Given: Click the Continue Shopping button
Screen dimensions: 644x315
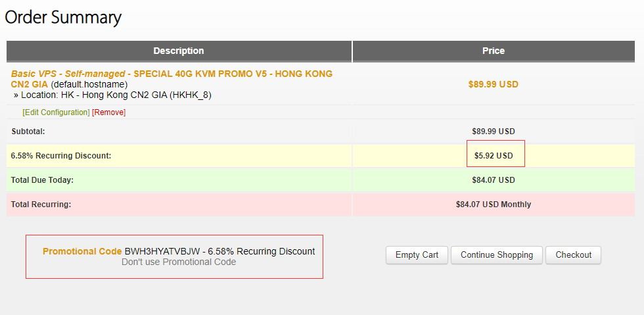Looking at the screenshot, I should (497, 255).
